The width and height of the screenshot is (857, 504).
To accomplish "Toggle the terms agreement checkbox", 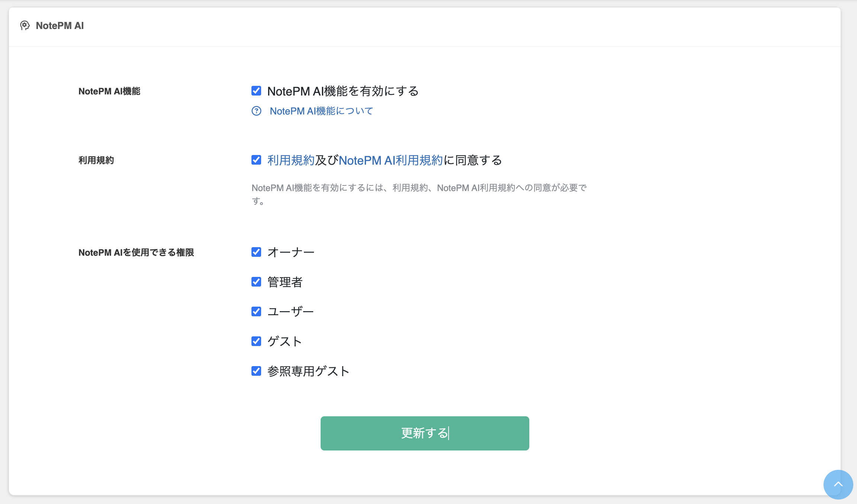I will pos(256,160).
